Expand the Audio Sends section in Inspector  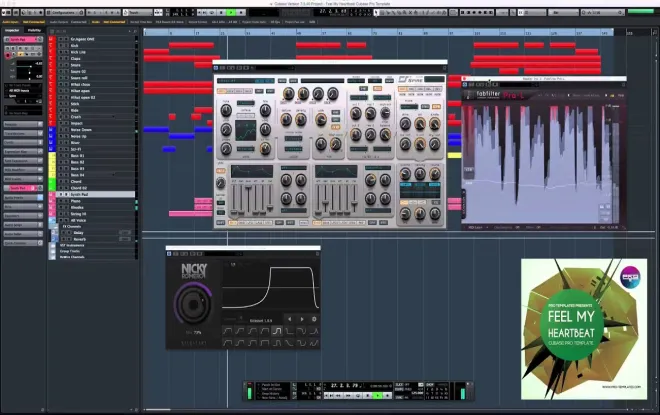(x=23, y=225)
